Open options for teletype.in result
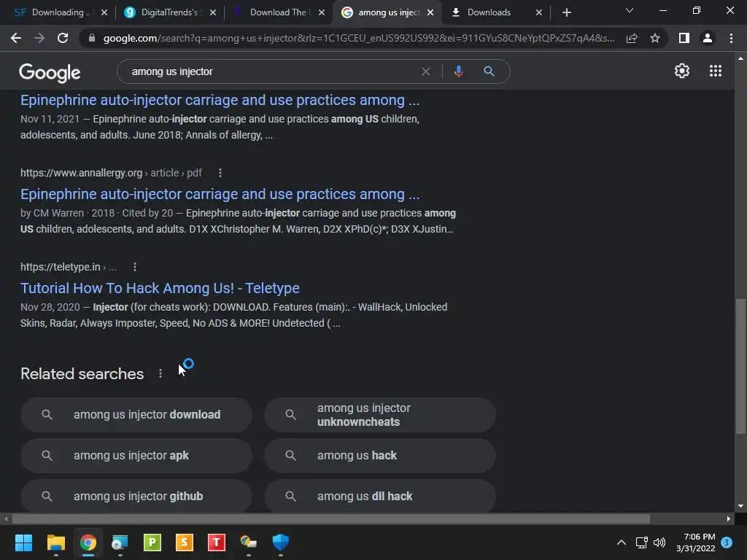747x560 pixels. [x=135, y=267]
